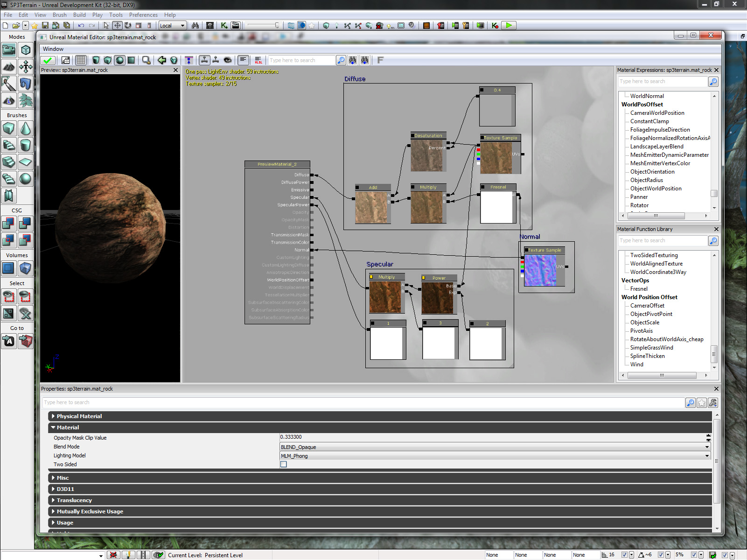Click search magnifier in material toolbar
747x560 pixels.
tap(341, 60)
